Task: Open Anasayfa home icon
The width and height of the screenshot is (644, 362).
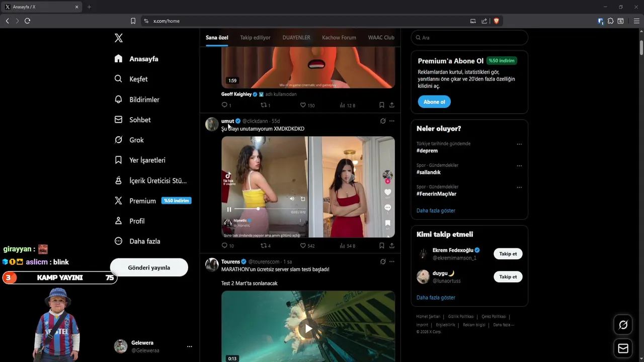Action: pyautogui.click(x=118, y=59)
